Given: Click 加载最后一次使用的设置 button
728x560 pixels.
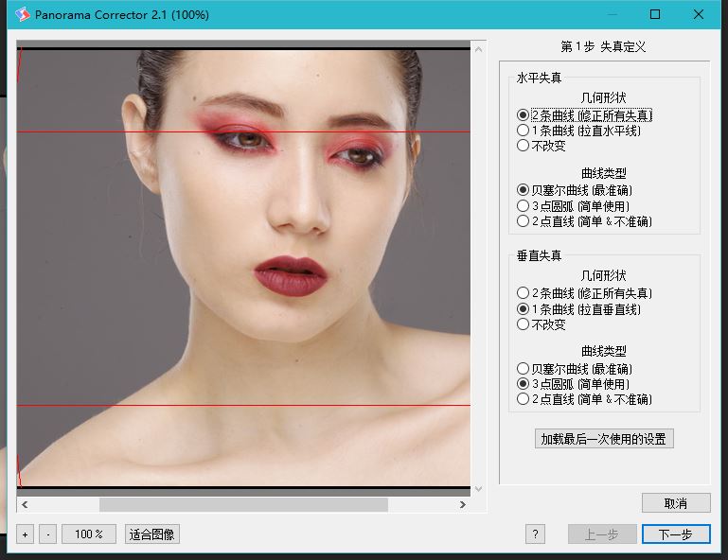Looking at the screenshot, I should (x=604, y=438).
